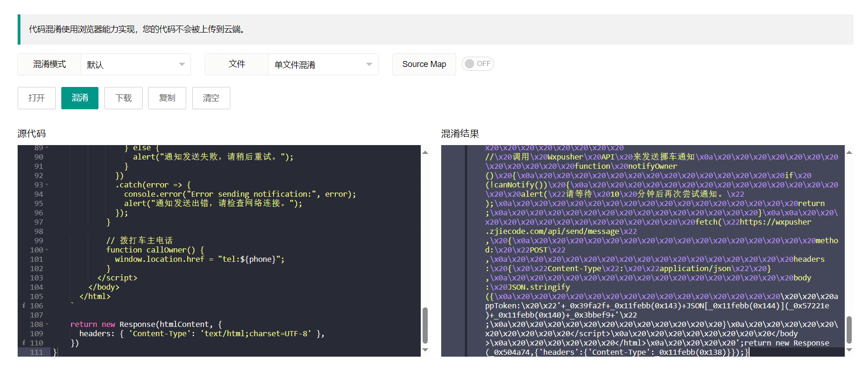The width and height of the screenshot is (868, 372).
Task: Click the info marker at line 110
Action: [24, 343]
